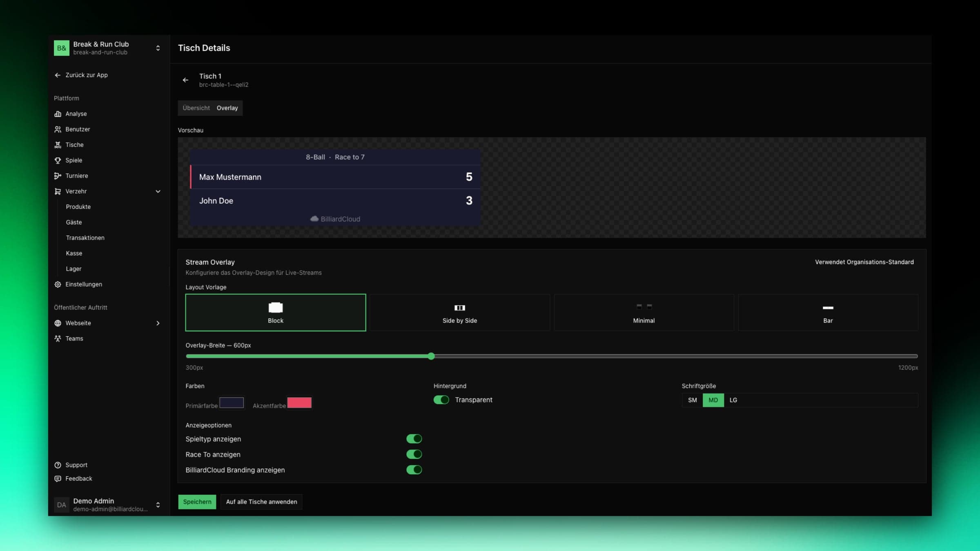Viewport: 980px width, 551px height.
Task: Click the '8-Ball · Race to 7' header
Action: point(335,157)
